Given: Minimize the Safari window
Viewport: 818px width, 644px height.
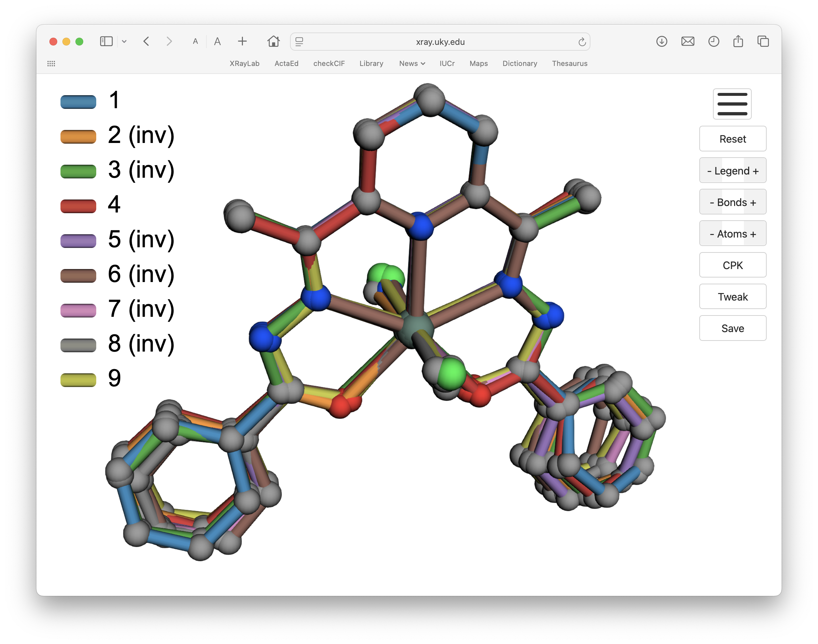Looking at the screenshot, I should click(66, 42).
